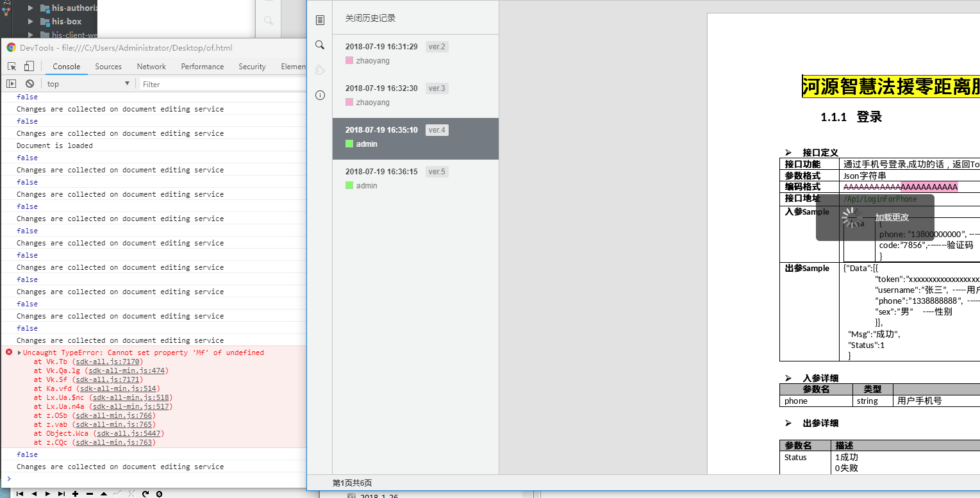
Task: Expand the his-authoriz folder in IDE tree
Action: point(30,8)
